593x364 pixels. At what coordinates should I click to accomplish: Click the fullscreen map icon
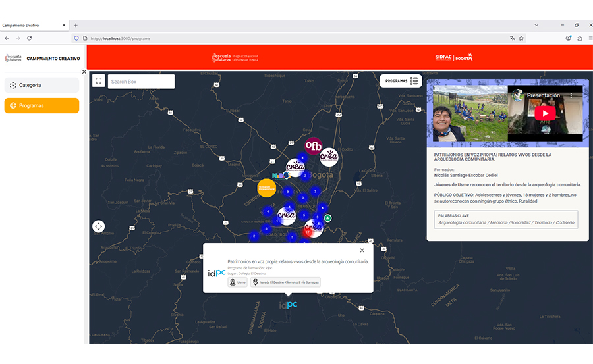(x=99, y=81)
